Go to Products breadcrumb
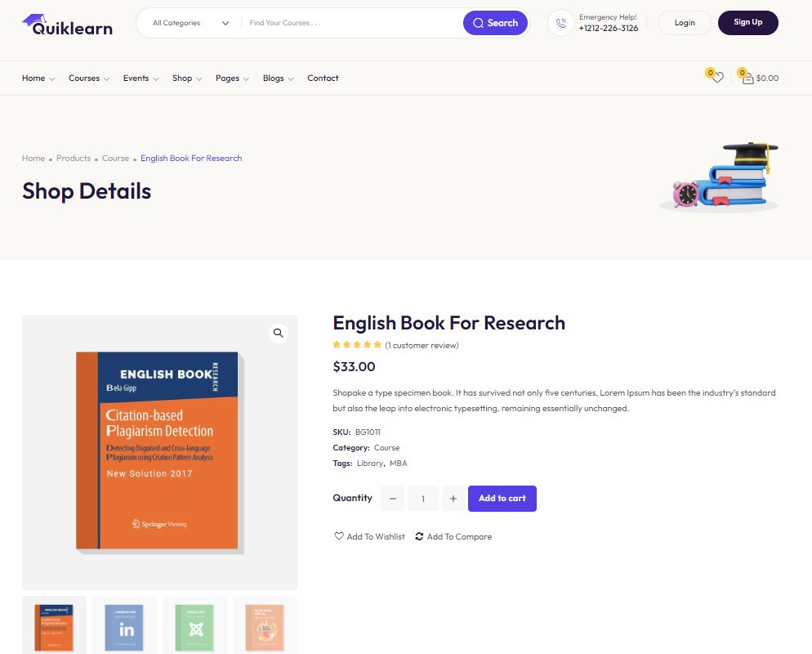This screenshot has height=654, width=812. (74, 158)
